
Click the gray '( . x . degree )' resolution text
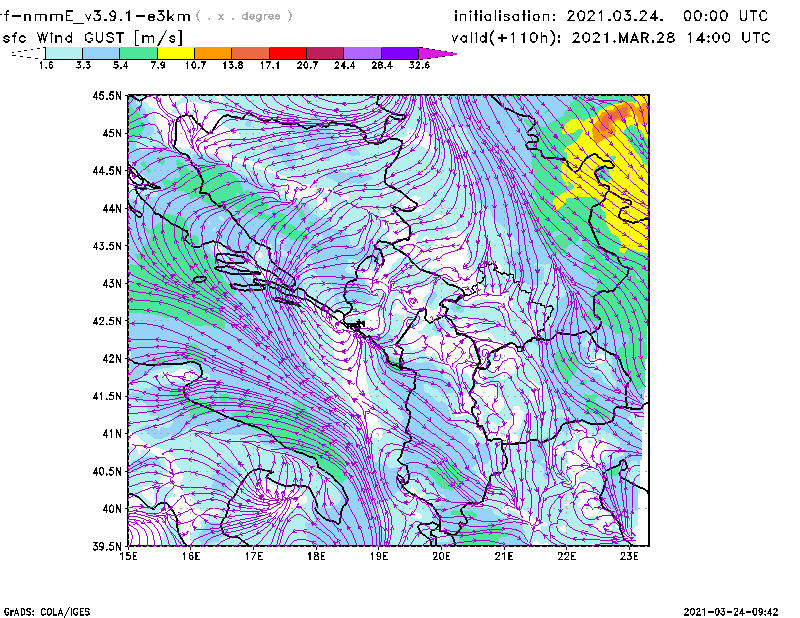(x=244, y=16)
